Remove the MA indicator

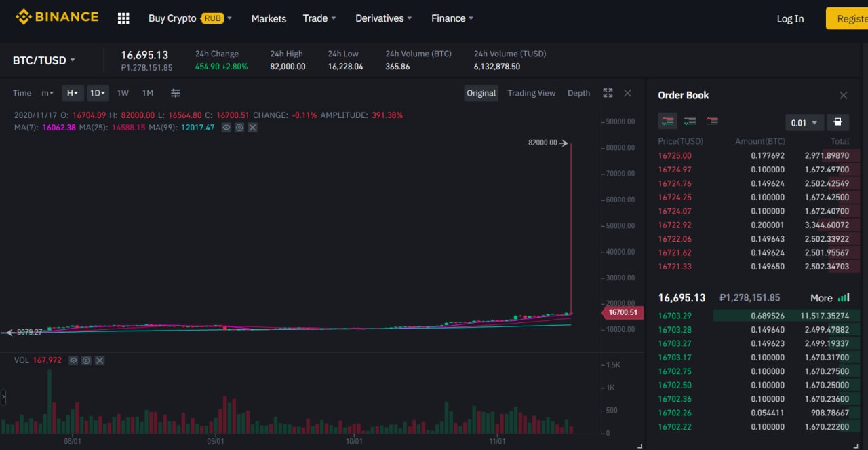pyautogui.click(x=252, y=127)
